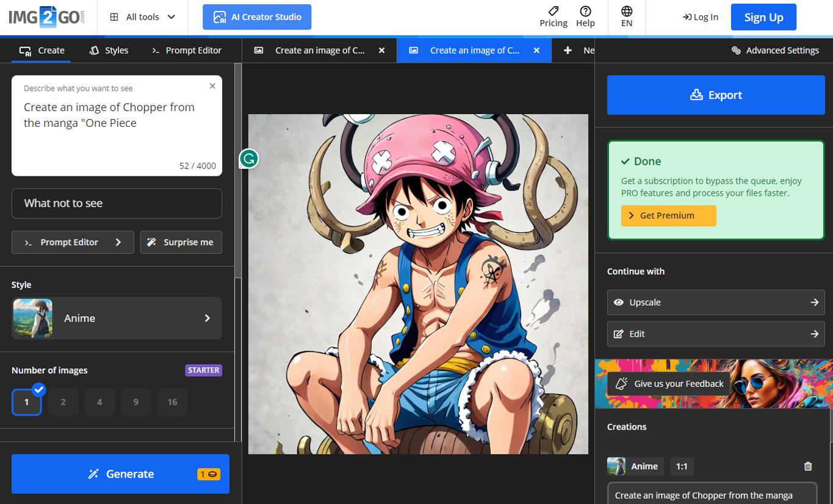The image size is (833, 504).
Task: Delete the creation with the trash icon
Action: 807,466
